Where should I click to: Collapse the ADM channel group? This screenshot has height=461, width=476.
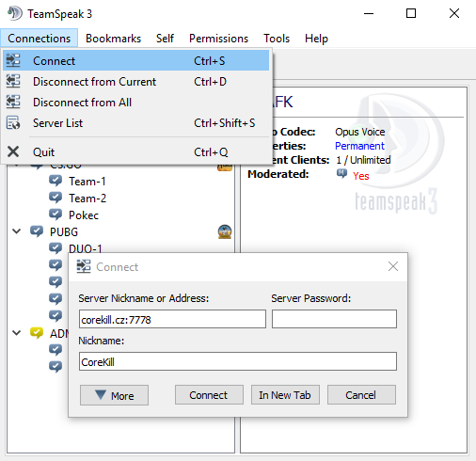16,333
